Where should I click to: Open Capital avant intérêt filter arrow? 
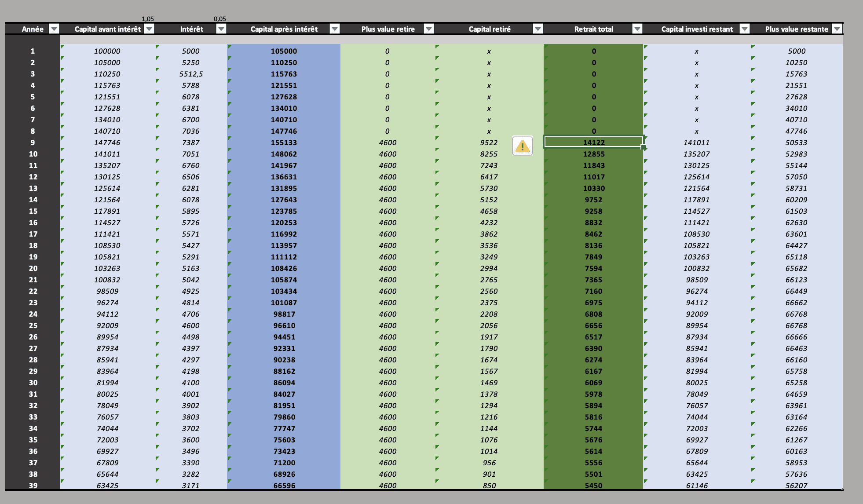(x=149, y=29)
